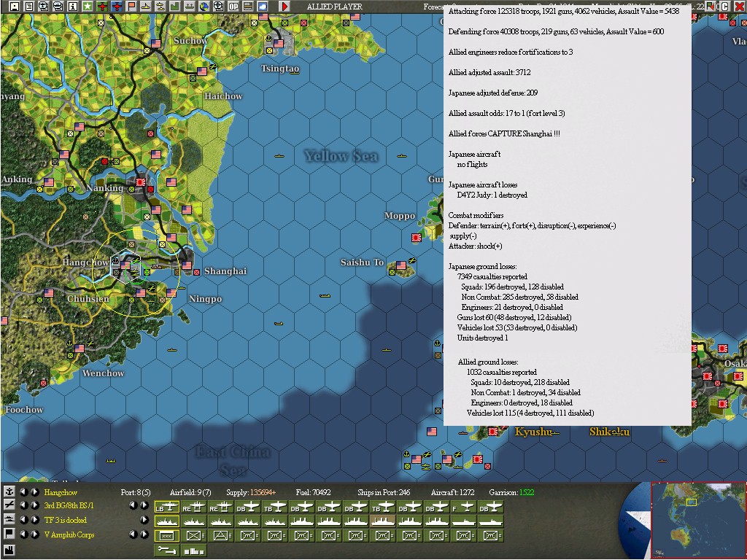Click the ALLIED PLAYER label
The width and height of the screenshot is (747, 560).
pyautogui.click(x=334, y=7)
